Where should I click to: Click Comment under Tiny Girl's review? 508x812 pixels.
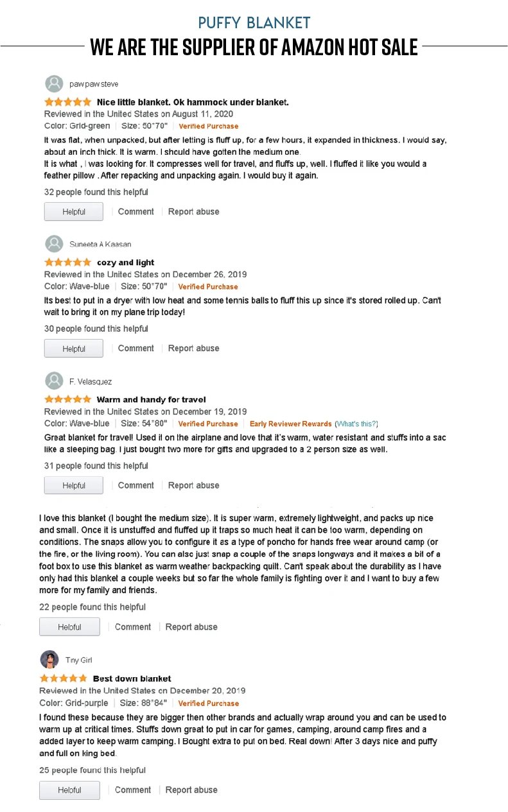(132, 790)
